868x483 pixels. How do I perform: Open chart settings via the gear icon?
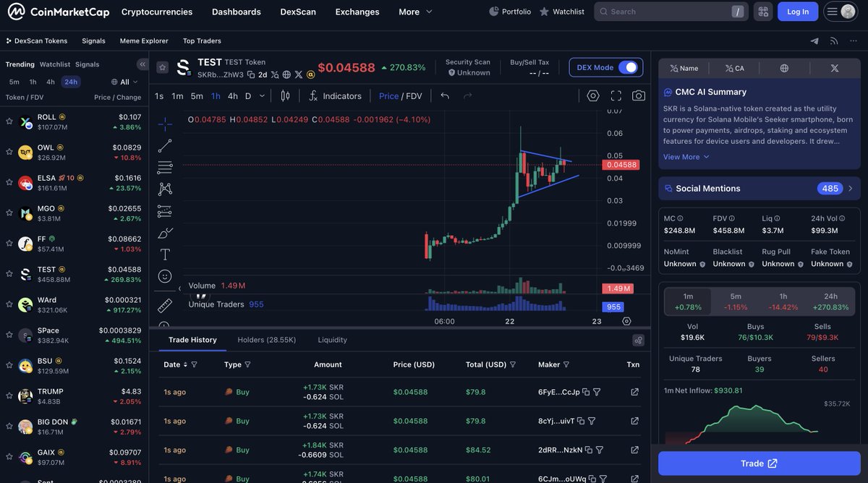[x=593, y=95]
